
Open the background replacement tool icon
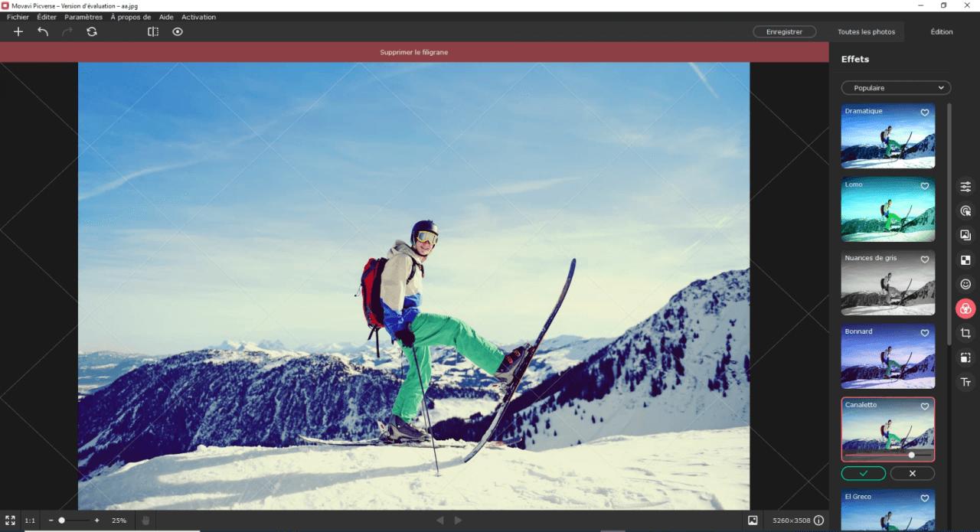965,235
